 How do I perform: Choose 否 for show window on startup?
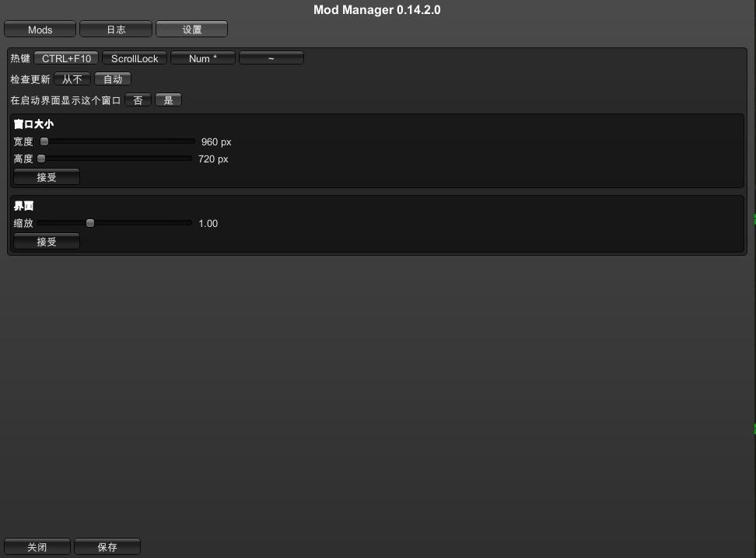(x=138, y=100)
